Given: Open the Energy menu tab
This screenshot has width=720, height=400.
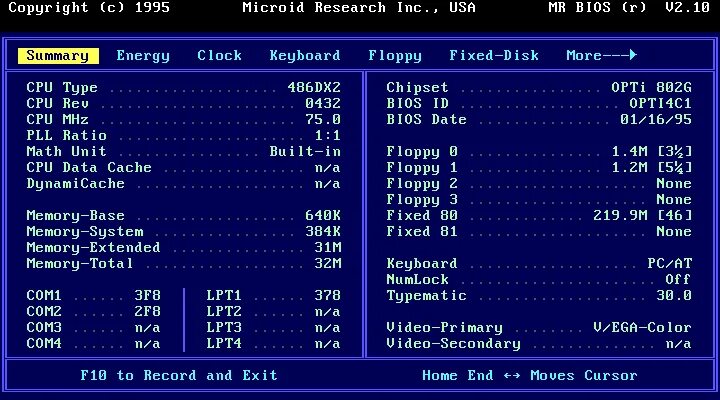Looking at the screenshot, I should point(143,56).
